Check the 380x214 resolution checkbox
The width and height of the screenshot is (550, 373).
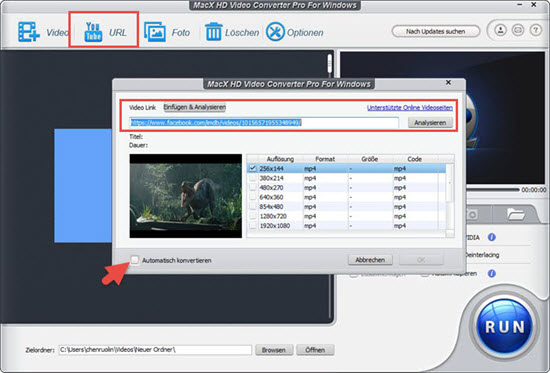click(x=253, y=178)
